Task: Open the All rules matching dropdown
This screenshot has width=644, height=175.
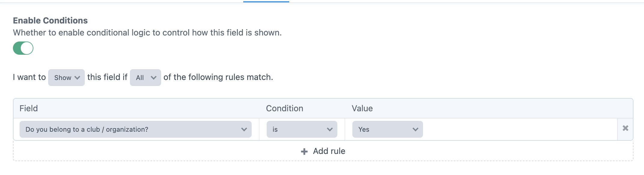Action: click(x=145, y=78)
